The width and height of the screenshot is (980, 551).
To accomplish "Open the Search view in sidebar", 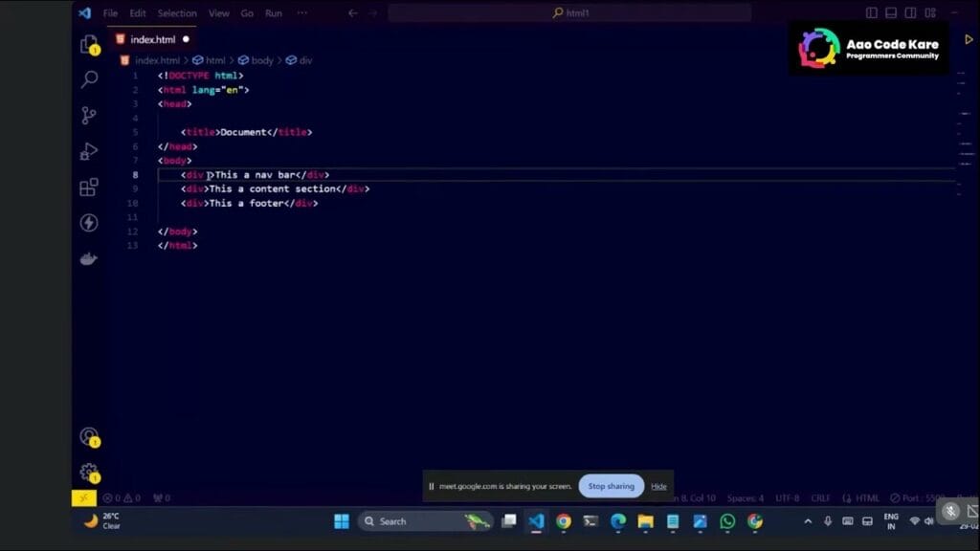I will coord(89,79).
